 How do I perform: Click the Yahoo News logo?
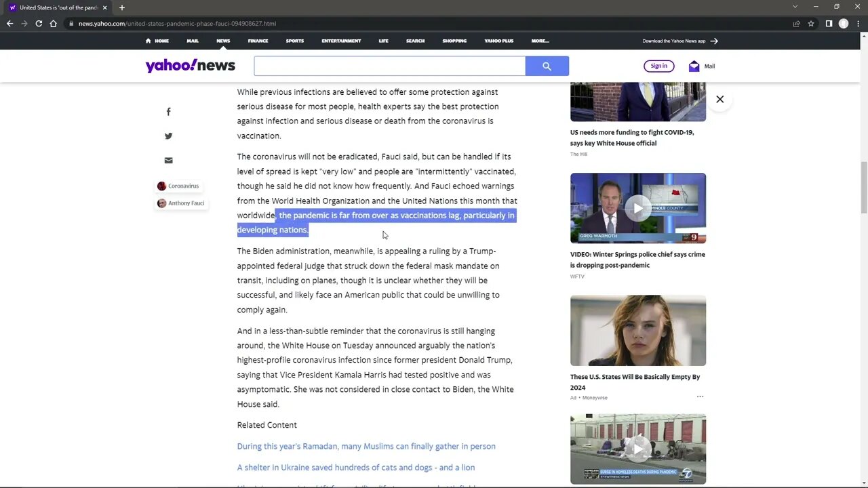click(191, 66)
